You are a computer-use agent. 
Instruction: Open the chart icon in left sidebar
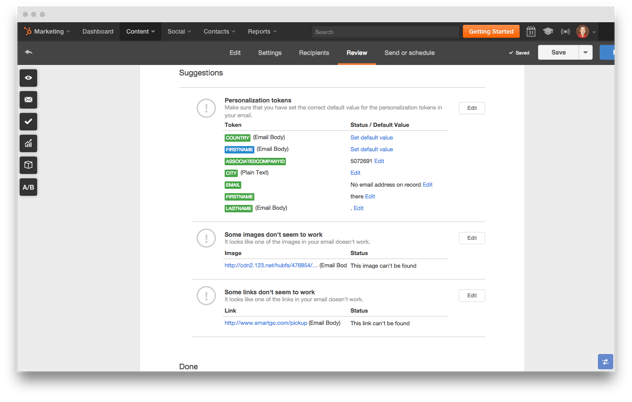point(28,143)
